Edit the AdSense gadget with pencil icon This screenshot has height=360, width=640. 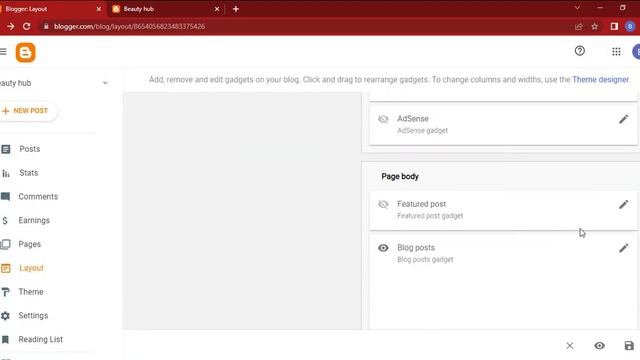pos(623,119)
